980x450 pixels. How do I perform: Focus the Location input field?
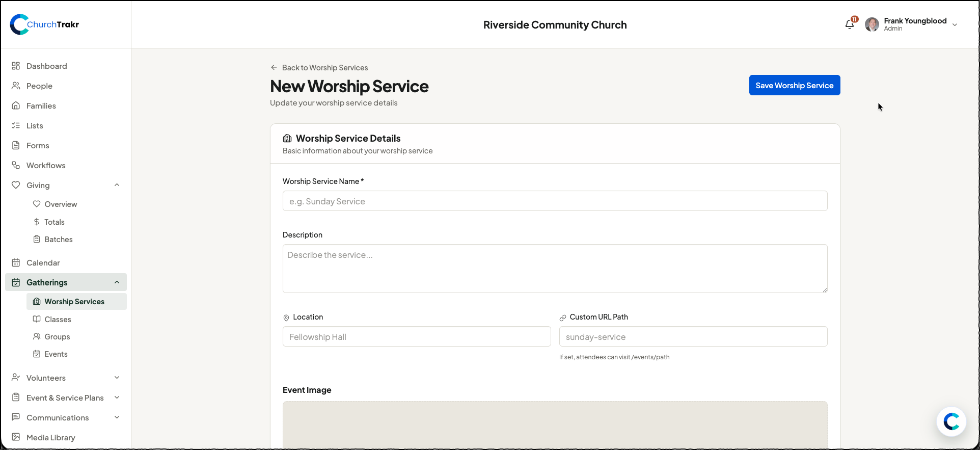(x=417, y=336)
